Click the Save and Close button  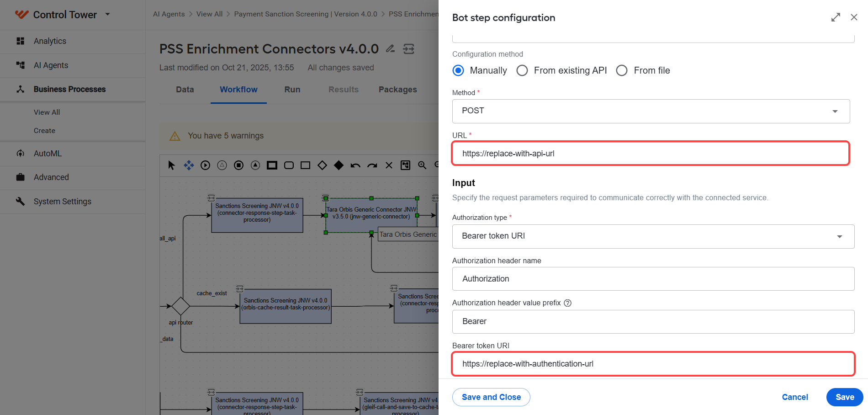point(491,397)
